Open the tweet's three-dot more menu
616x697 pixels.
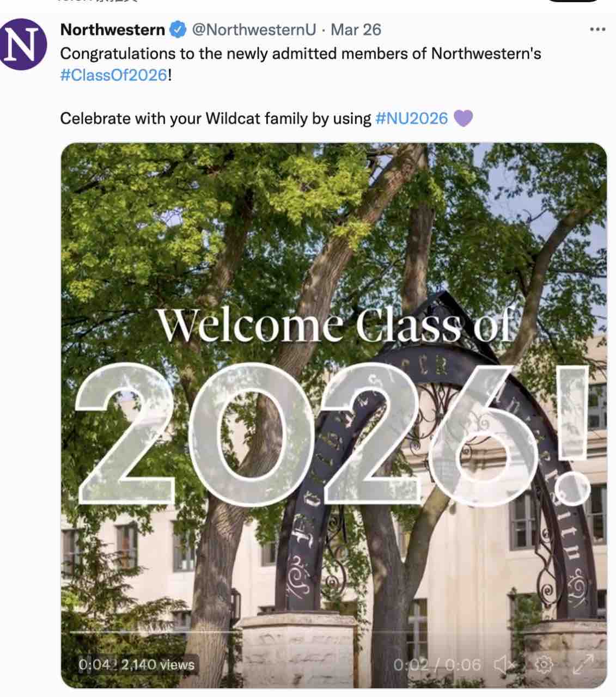pos(597,29)
